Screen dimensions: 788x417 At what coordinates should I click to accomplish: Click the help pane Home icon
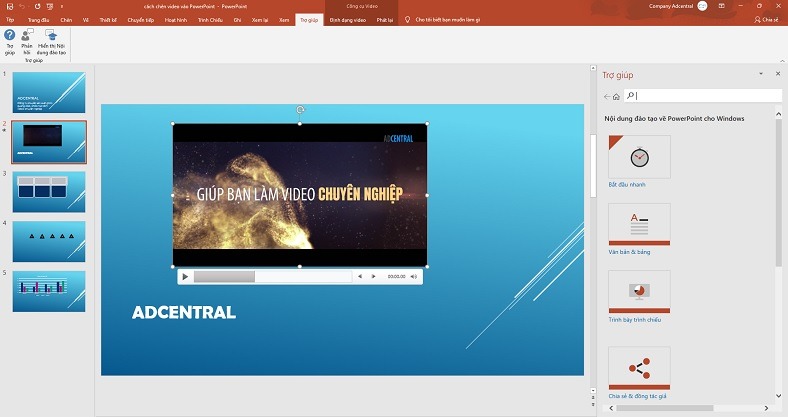616,96
